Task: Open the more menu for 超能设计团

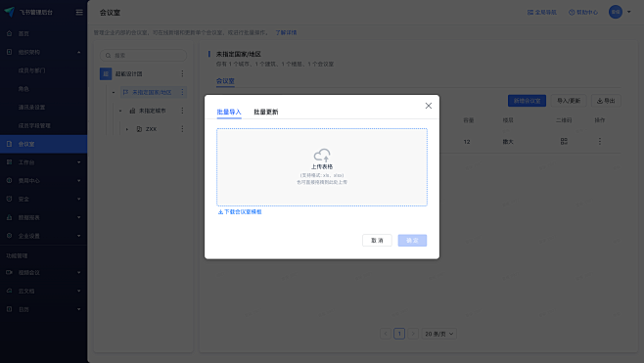Action: tap(182, 74)
